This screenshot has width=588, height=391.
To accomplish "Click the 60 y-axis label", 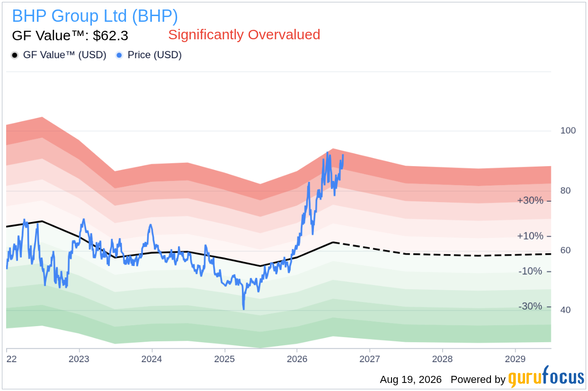I will point(566,250).
